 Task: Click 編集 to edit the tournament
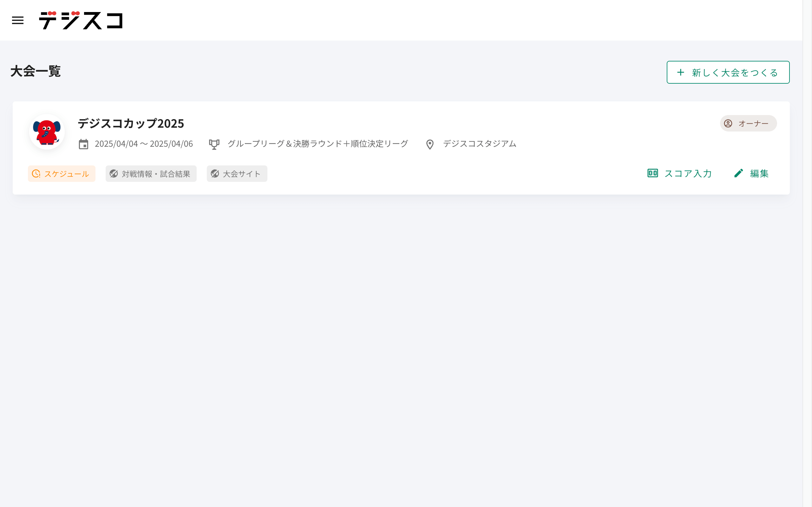(x=759, y=173)
